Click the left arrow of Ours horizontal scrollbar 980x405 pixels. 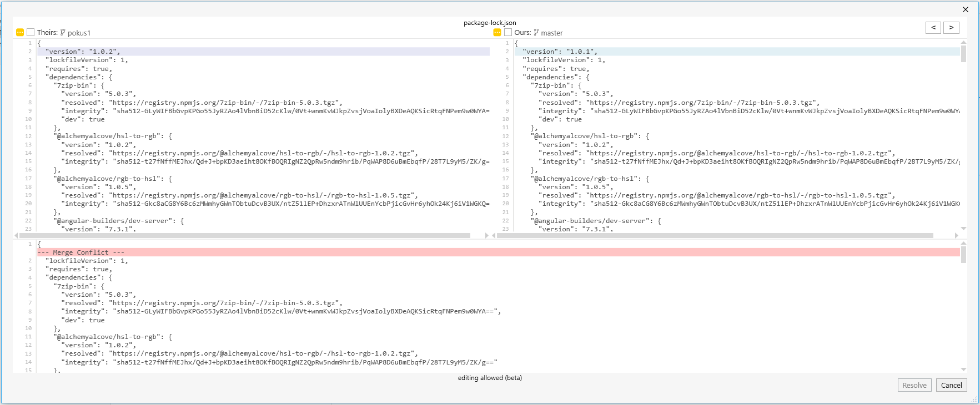494,236
